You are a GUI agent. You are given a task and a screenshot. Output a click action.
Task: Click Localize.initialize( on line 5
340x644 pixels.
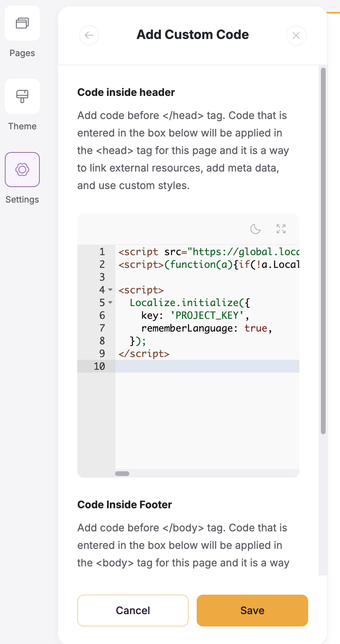[187, 303]
